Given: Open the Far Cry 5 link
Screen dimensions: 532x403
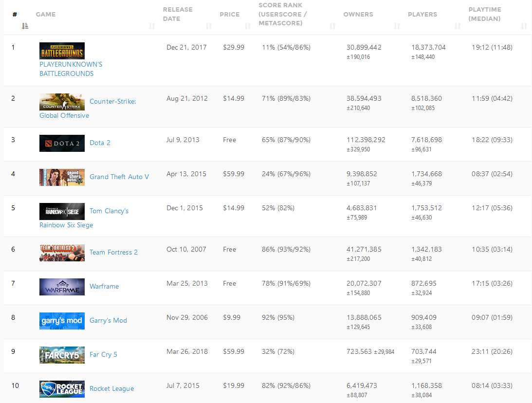Looking at the screenshot, I should [104, 354].
